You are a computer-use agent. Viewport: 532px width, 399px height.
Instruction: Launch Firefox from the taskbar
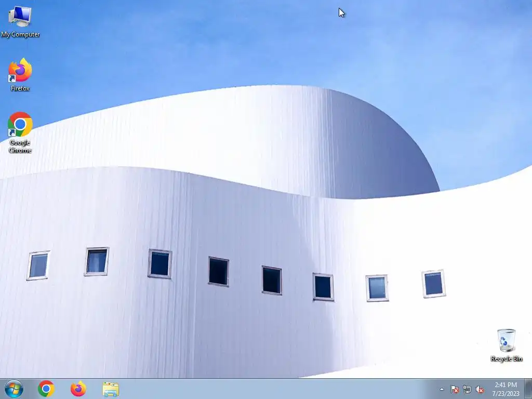tap(78, 389)
